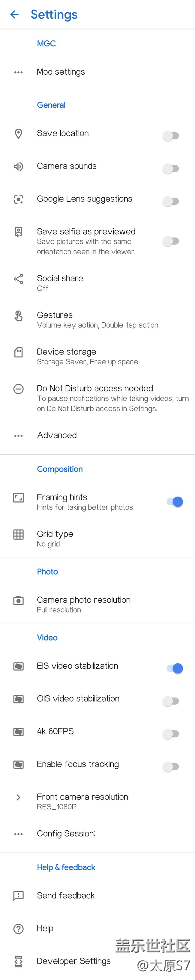Image resolution: width=195 pixels, height=980 pixels.
Task: Click the location pin icon
Action: (18, 133)
